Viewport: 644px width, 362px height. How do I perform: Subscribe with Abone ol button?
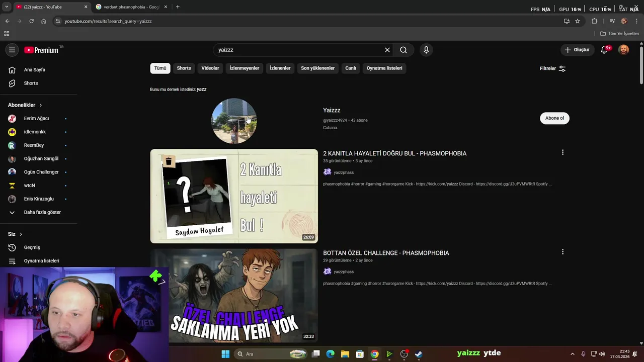[554, 118]
